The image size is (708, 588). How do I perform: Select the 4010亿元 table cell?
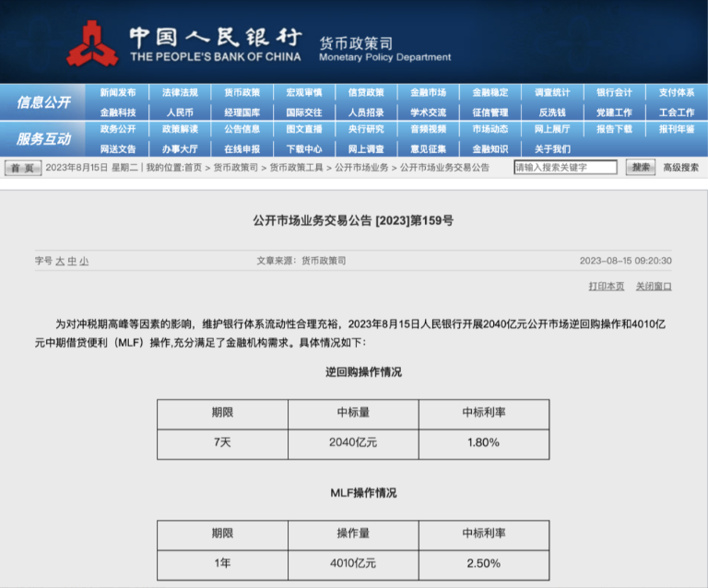click(x=353, y=565)
